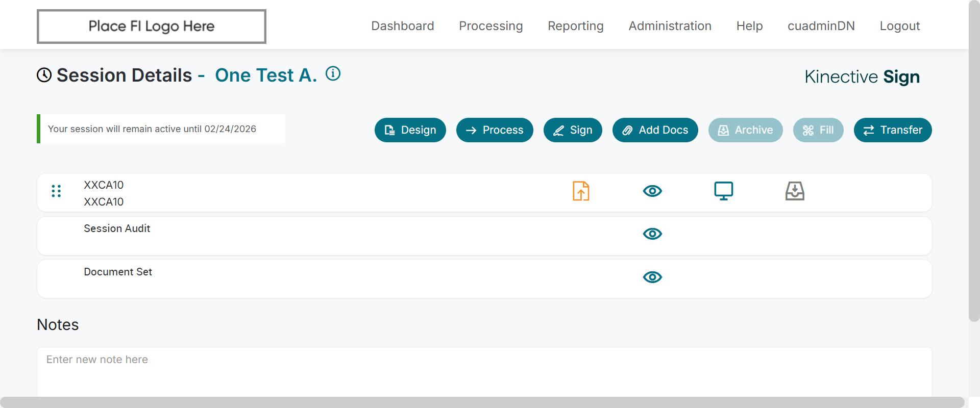View the Session Audit using eye icon
980x408 pixels.
[652, 234]
